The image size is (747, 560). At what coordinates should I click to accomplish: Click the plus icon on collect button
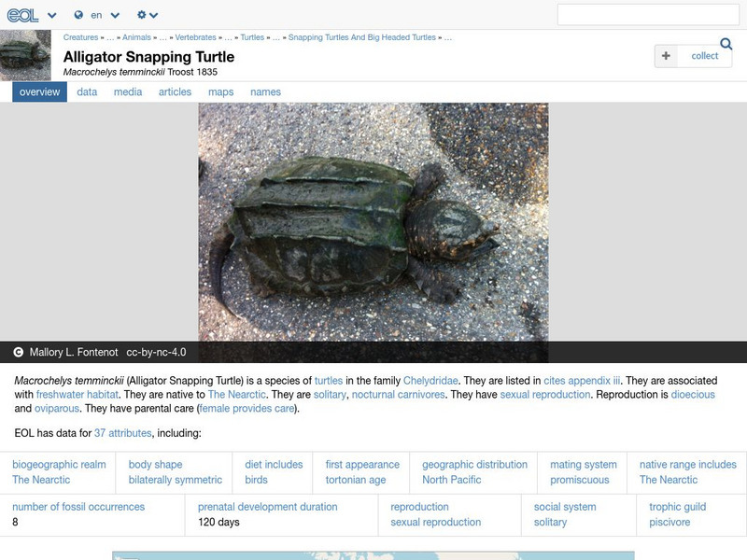click(x=665, y=56)
